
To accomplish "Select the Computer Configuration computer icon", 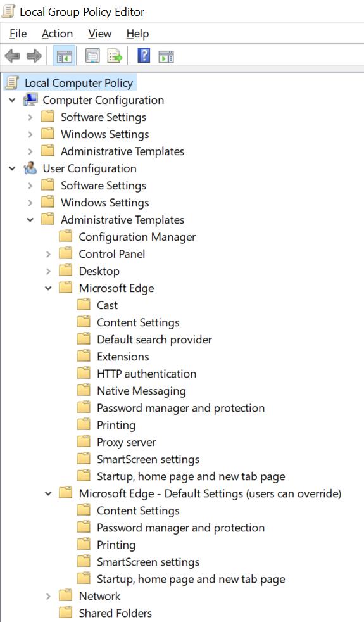I will (x=30, y=100).
